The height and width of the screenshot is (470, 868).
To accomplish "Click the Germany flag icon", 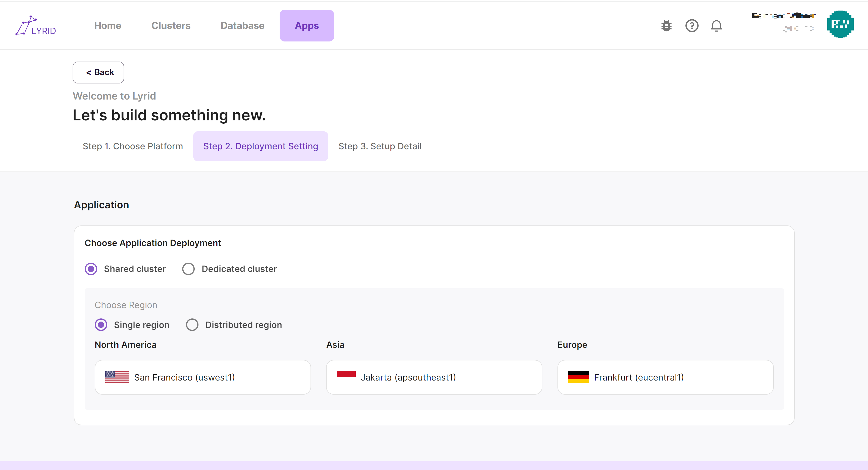I will [578, 377].
